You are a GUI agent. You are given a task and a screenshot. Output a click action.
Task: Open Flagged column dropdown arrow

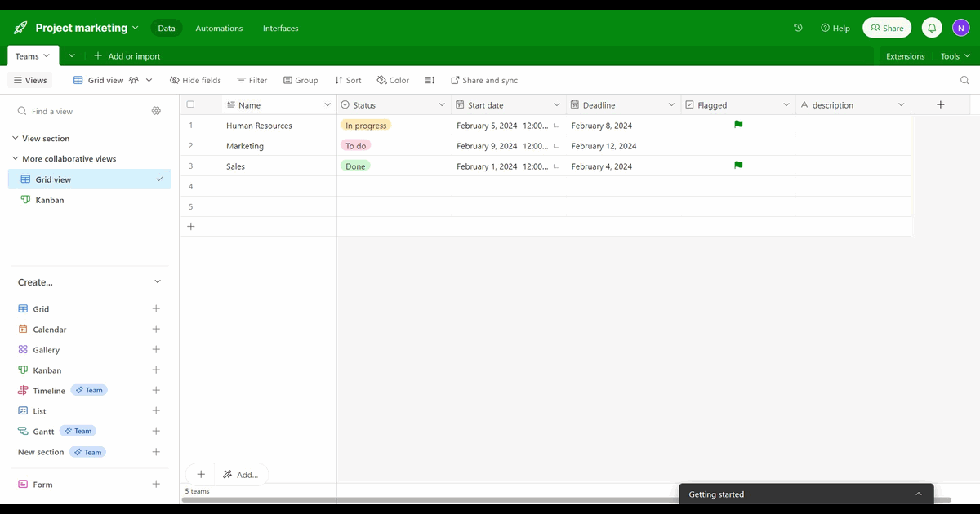pos(786,104)
